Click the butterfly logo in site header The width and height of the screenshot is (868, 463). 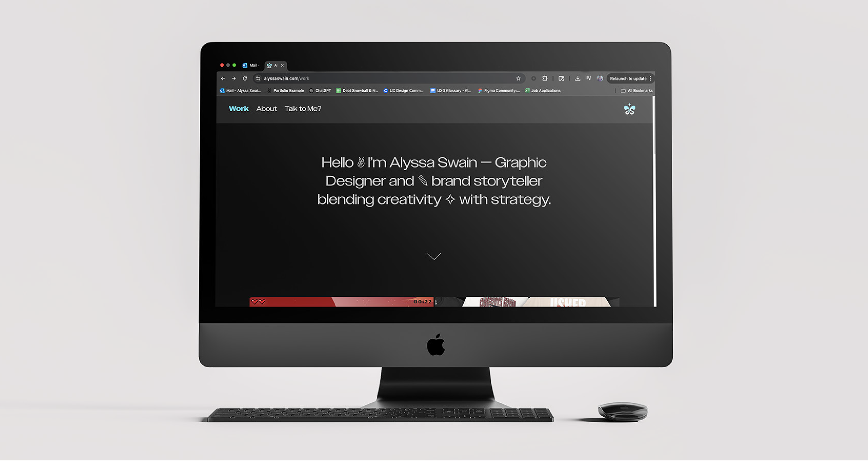629,109
